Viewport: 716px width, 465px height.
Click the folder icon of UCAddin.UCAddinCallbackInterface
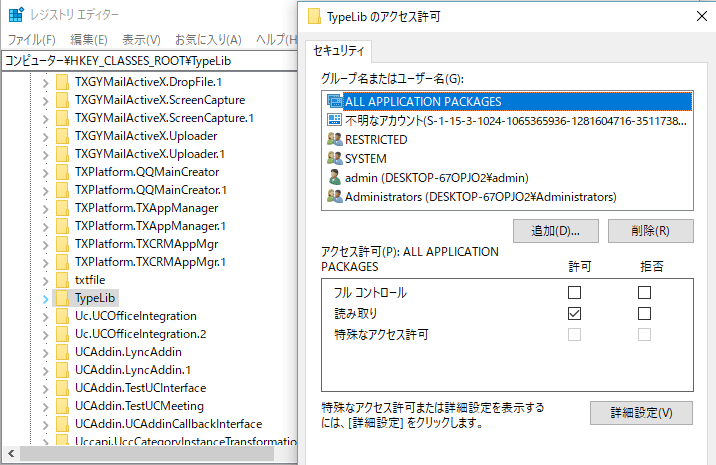tap(63, 424)
